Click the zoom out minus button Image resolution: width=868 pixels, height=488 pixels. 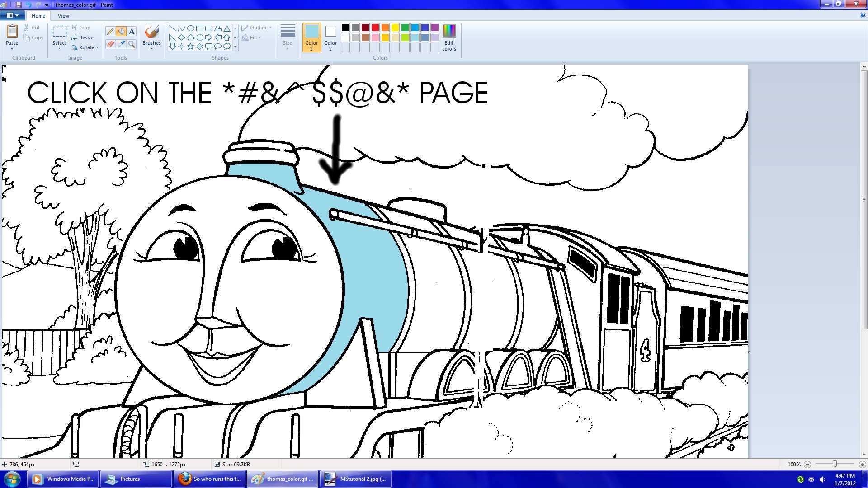(x=807, y=464)
